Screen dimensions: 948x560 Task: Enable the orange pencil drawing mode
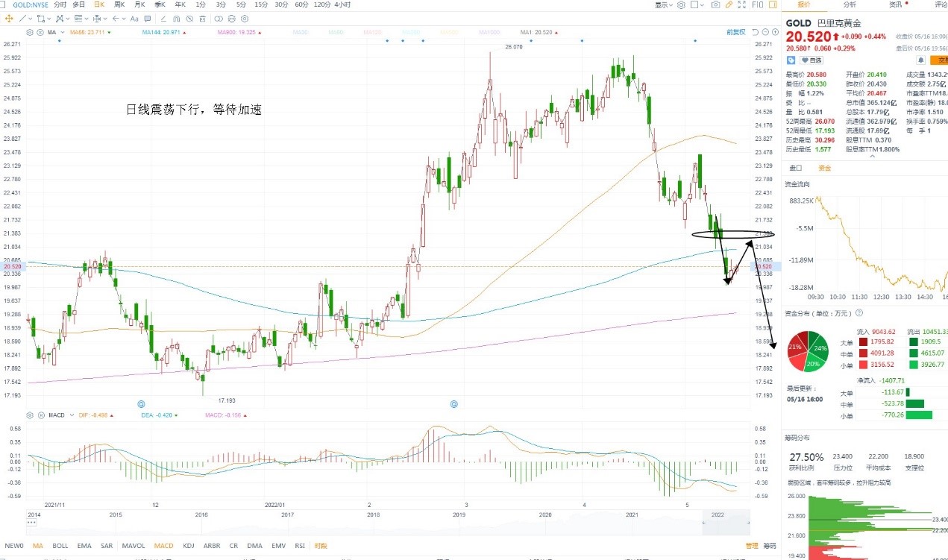[729, 4]
